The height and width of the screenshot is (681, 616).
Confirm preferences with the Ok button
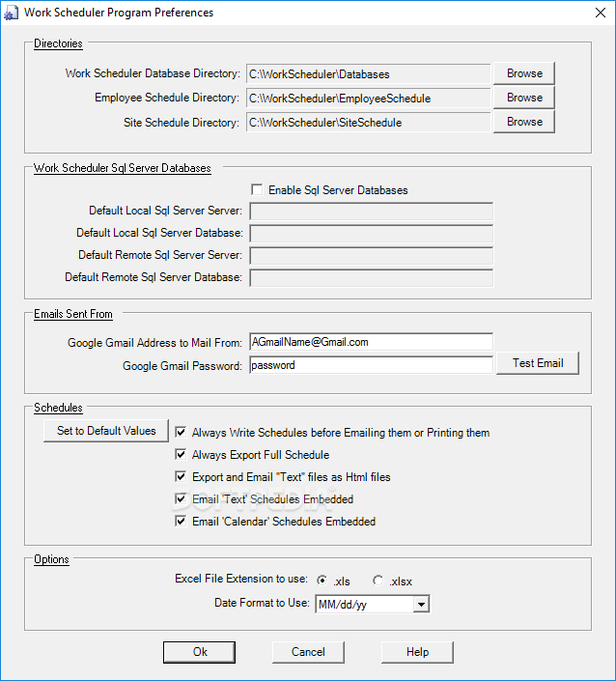click(x=199, y=652)
